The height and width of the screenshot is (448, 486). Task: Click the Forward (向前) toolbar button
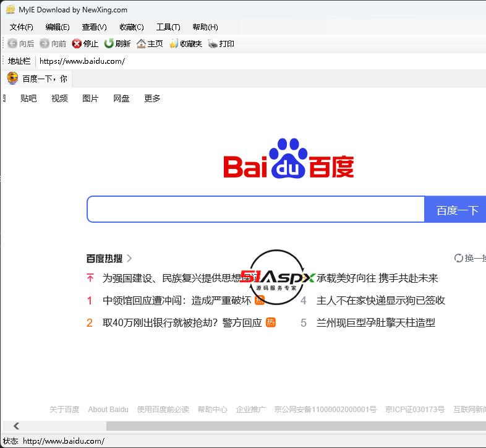tap(53, 43)
